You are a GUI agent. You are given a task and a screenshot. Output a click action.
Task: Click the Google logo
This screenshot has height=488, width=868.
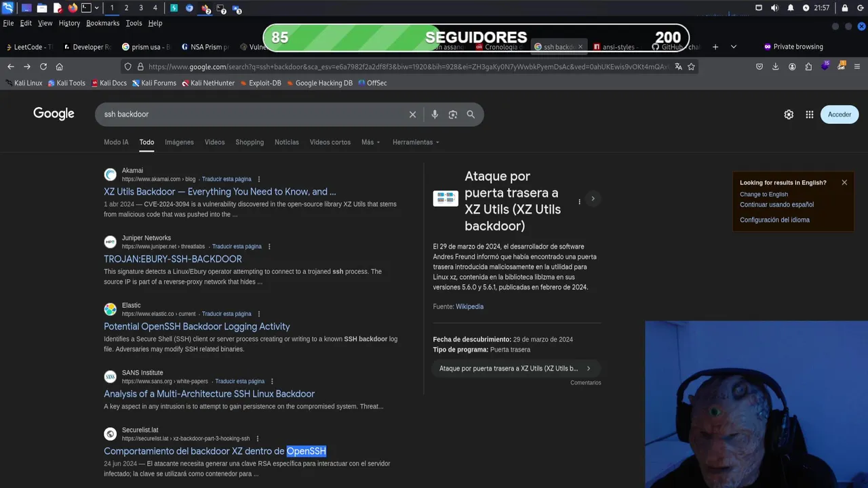pyautogui.click(x=54, y=114)
